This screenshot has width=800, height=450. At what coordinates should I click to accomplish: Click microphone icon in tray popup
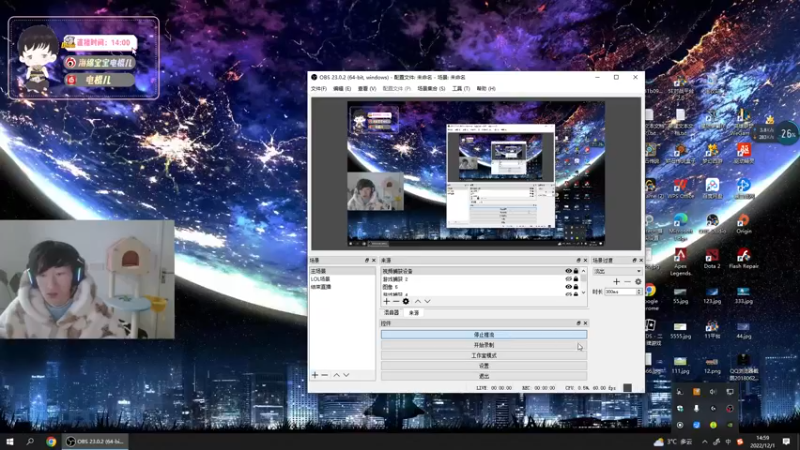click(696, 408)
